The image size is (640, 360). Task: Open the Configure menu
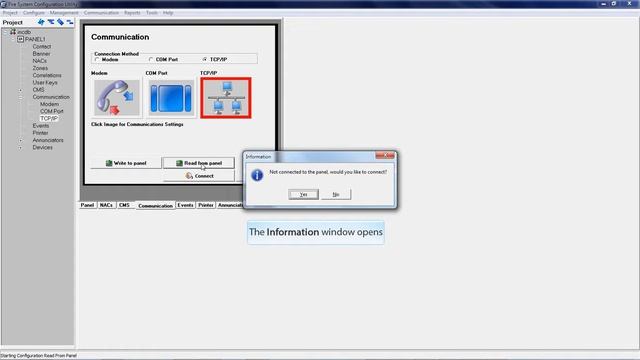coord(33,13)
